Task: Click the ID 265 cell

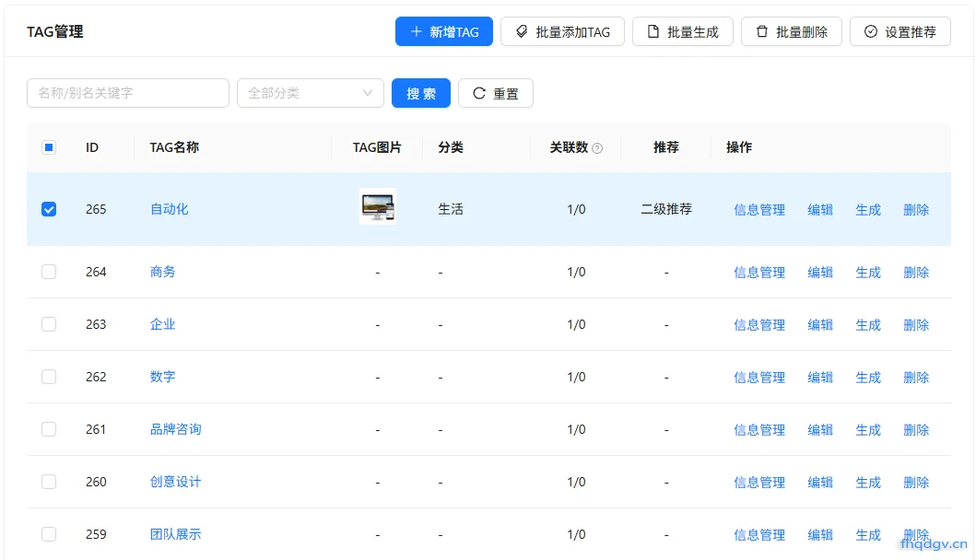Action: (x=96, y=209)
